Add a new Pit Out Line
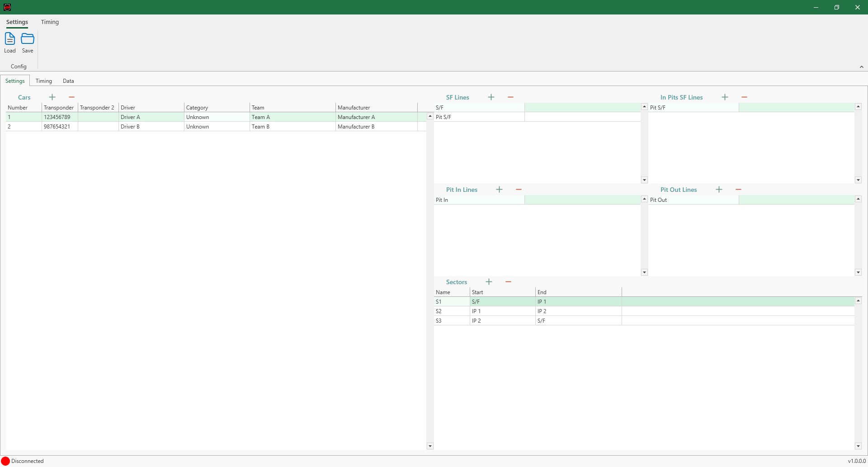868x467 pixels. pyautogui.click(x=719, y=190)
